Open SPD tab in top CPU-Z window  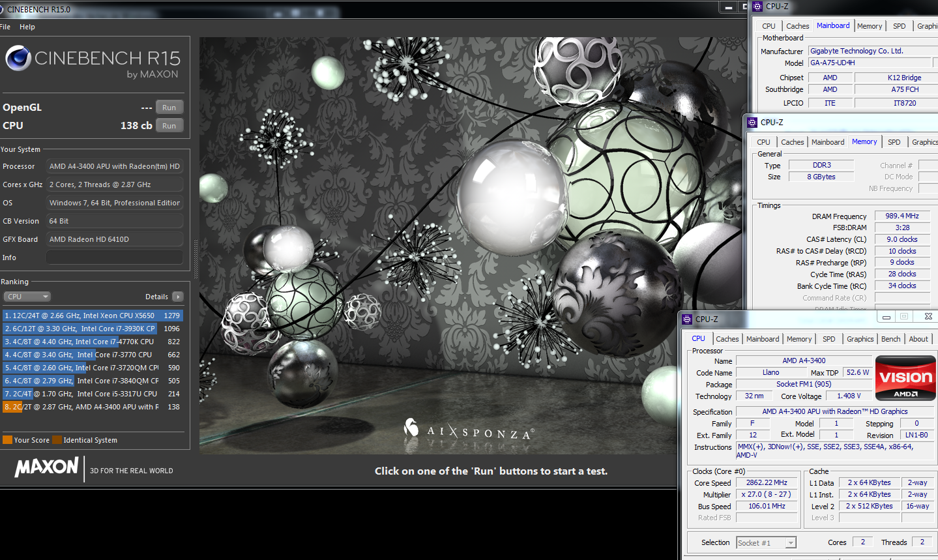coord(900,26)
